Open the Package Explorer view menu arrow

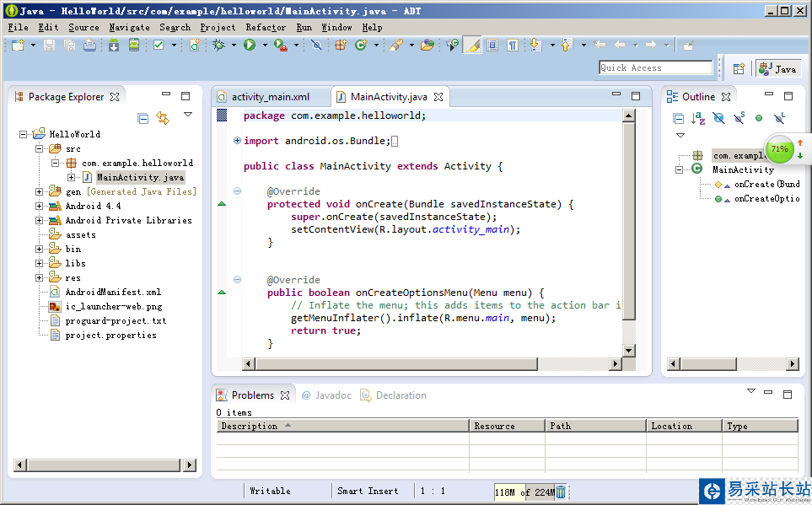[x=188, y=116]
